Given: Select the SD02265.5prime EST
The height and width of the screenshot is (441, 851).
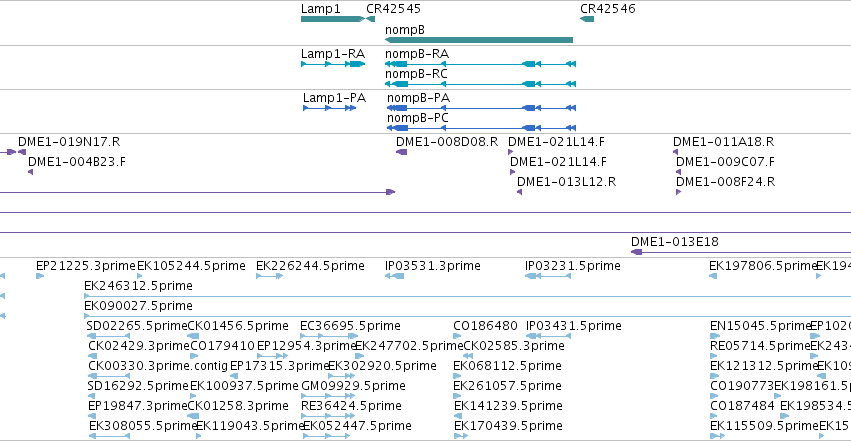Looking at the screenshot, I should pyautogui.click(x=108, y=336).
